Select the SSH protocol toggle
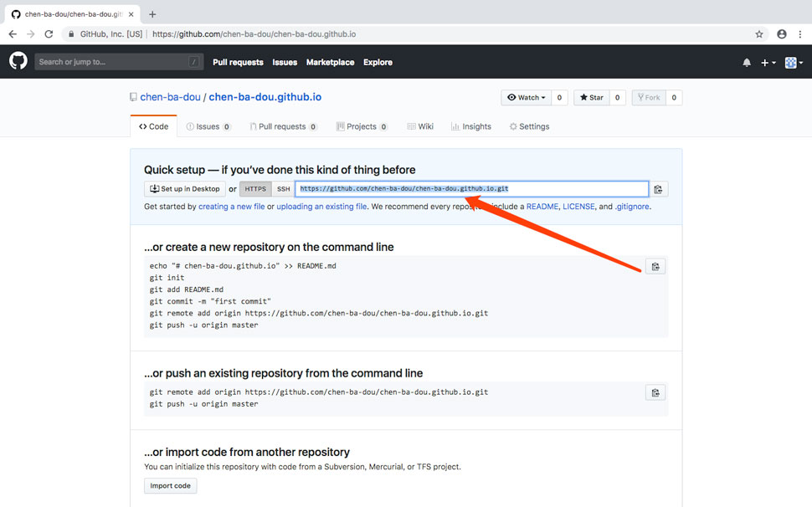Viewport: 812px width, 507px height. 283,189
